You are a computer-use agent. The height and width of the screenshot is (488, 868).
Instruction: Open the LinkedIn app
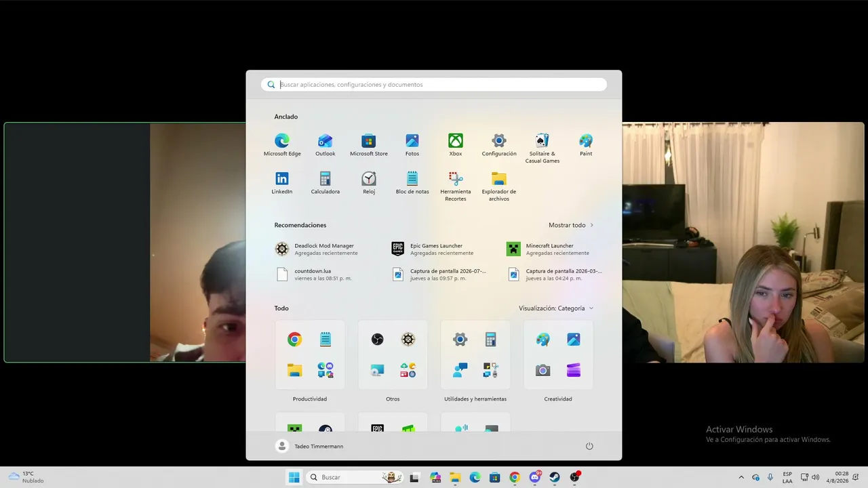tap(282, 183)
